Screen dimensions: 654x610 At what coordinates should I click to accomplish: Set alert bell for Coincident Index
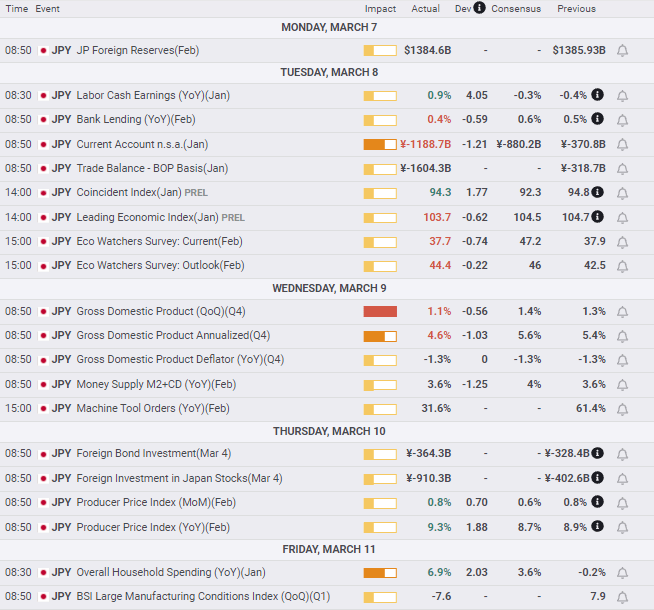point(622,193)
